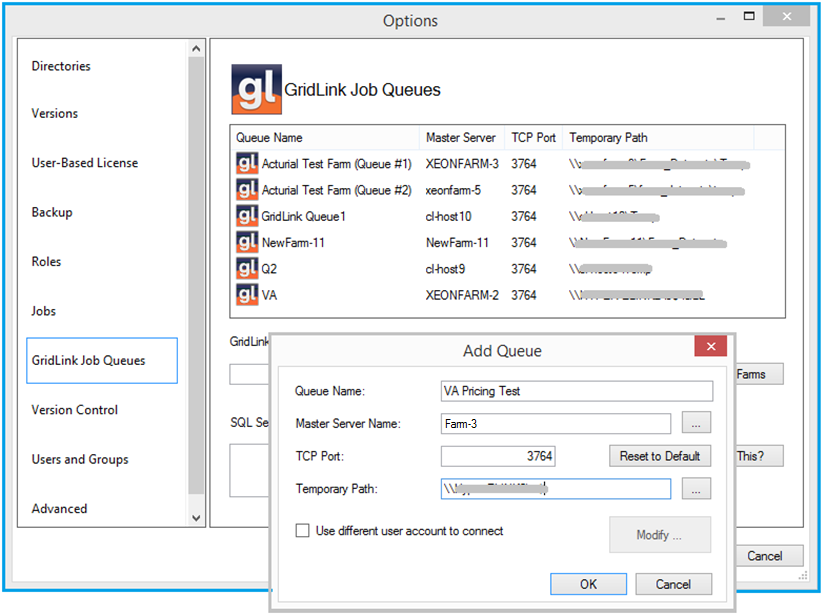The height and width of the screenshot is (616, 824).
Task: Select the 'VA' queue name
Action: pos(269,295)
